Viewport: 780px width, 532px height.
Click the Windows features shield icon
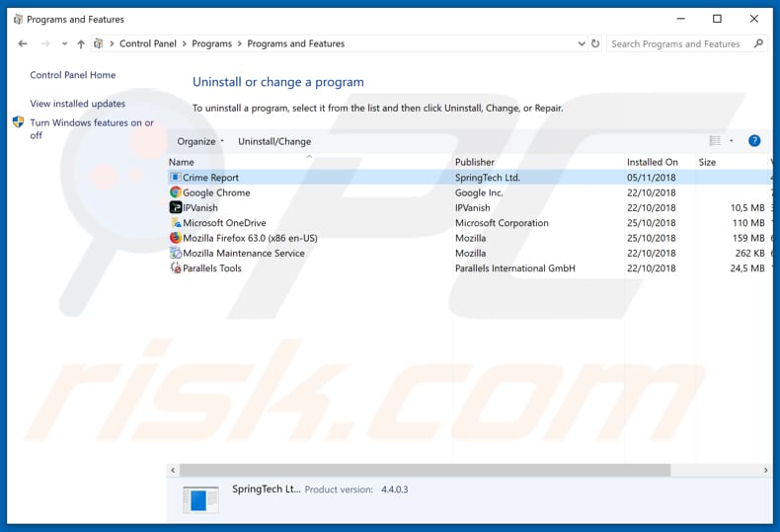tap(19, 122)
